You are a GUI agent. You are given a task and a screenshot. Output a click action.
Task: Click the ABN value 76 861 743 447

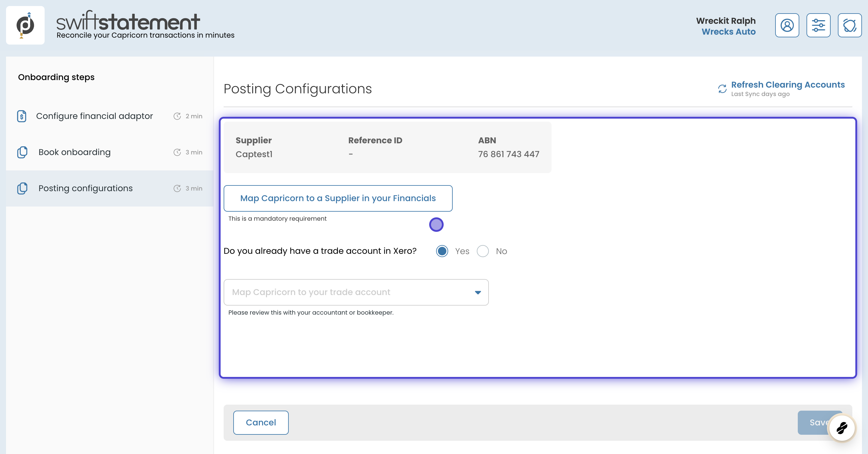(508, 154)
